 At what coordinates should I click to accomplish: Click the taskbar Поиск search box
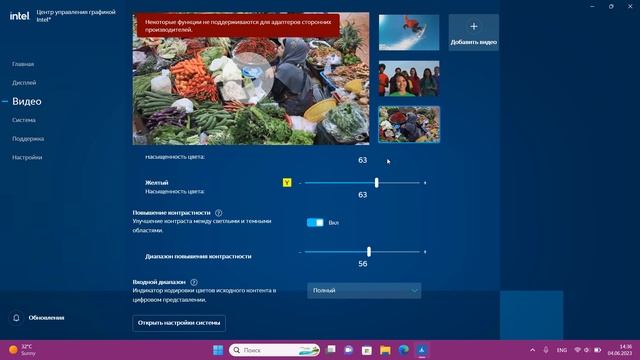click(274, 350)
